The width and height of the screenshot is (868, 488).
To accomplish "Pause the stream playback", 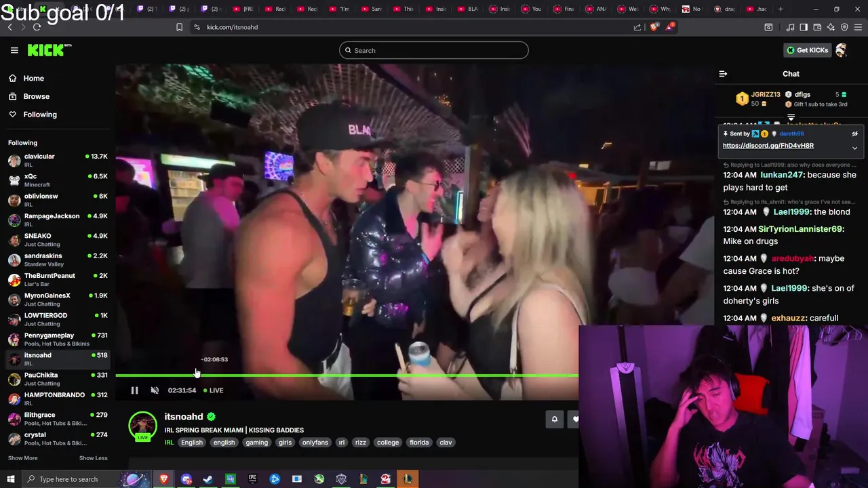I will [134, 390].
